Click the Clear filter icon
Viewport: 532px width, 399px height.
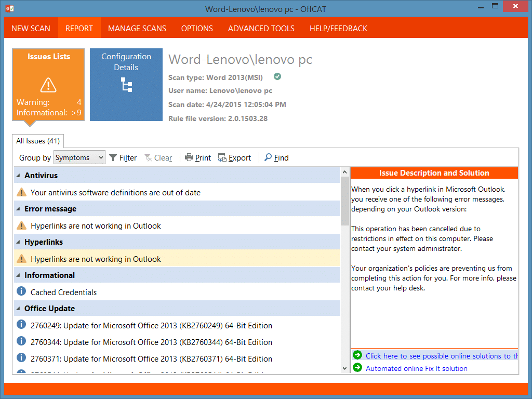pos(148,157)
